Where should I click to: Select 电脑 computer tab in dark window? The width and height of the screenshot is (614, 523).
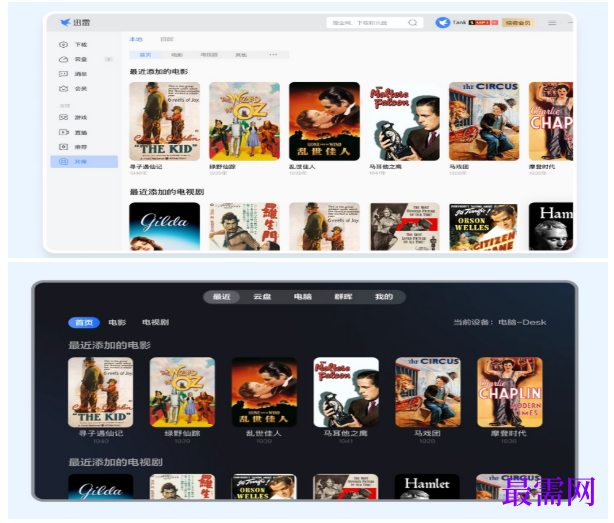coord(303,297)
